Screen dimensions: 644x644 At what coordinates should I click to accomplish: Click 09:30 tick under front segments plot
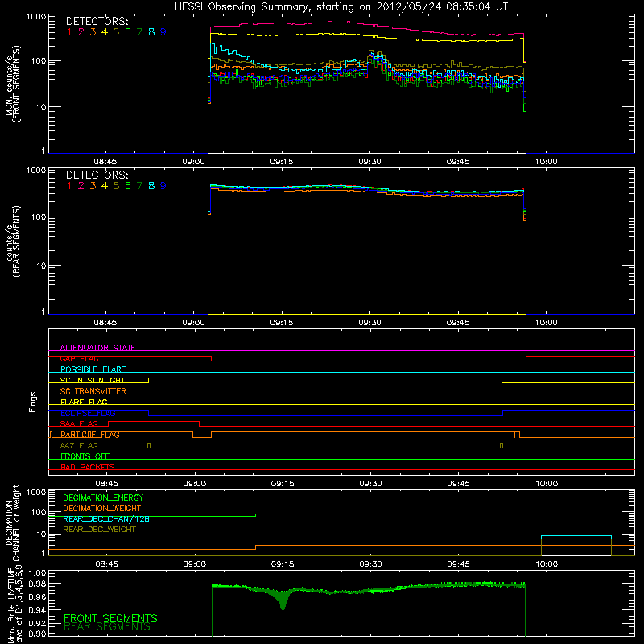pos(369,162)
